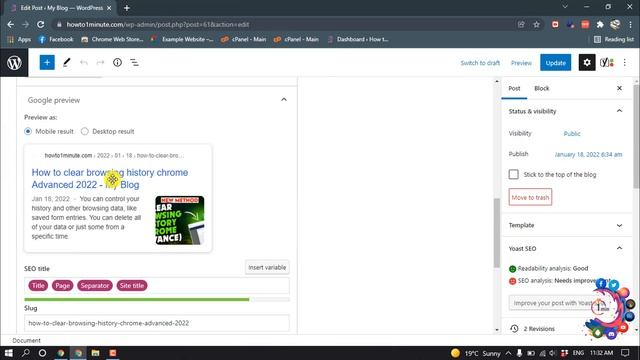Click Switch to draft
Viewport: 640px width, 360px height.
[480, 63]
